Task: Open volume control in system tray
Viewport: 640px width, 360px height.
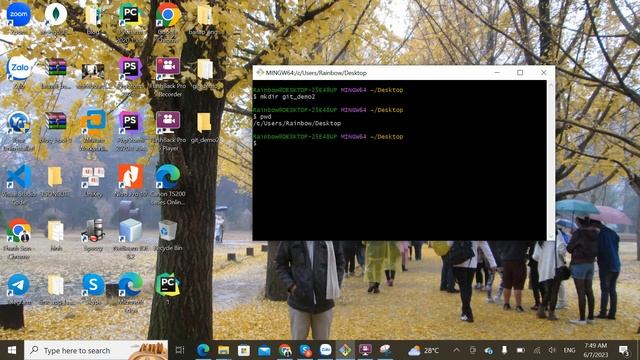Action: pos(552,350)
